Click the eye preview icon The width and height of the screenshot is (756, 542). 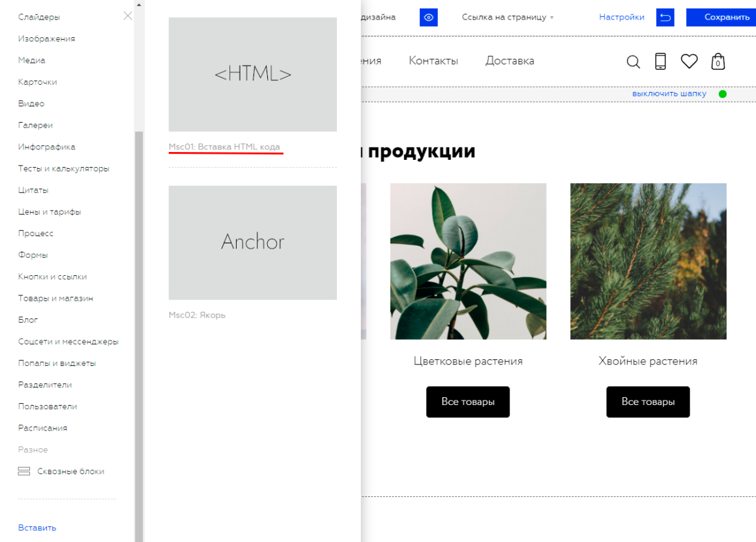pos(428,18)
